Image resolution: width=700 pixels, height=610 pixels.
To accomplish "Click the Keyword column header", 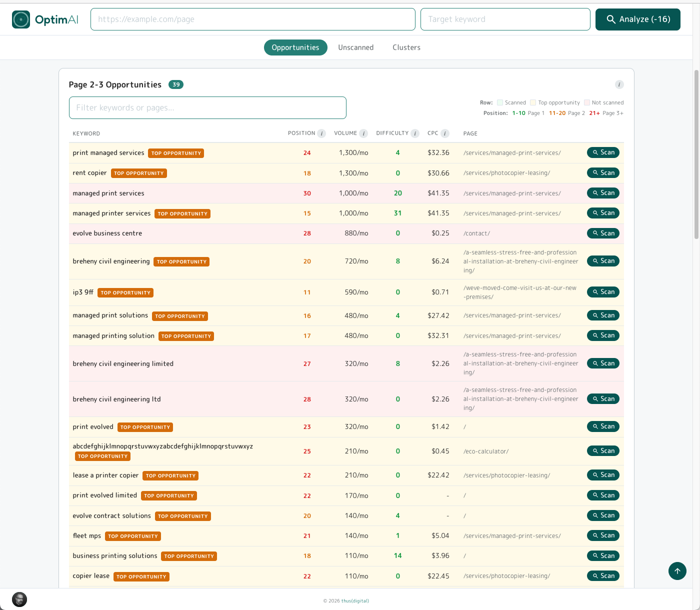I will coord(86,133).
